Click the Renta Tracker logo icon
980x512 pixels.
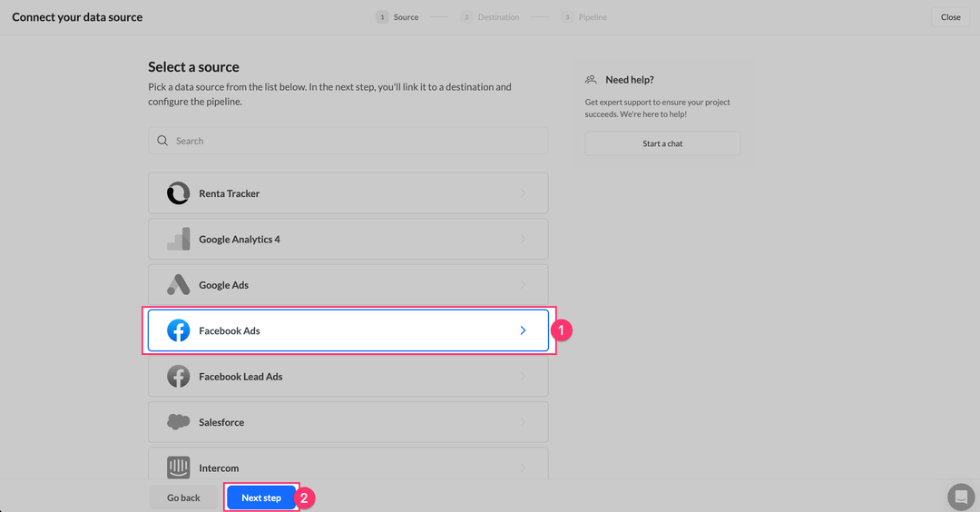(178, 193)
